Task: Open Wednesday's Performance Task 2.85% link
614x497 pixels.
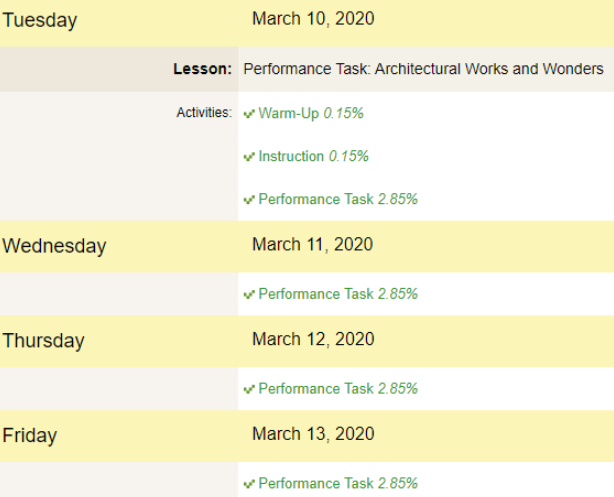Action: [x=338, y=294]
